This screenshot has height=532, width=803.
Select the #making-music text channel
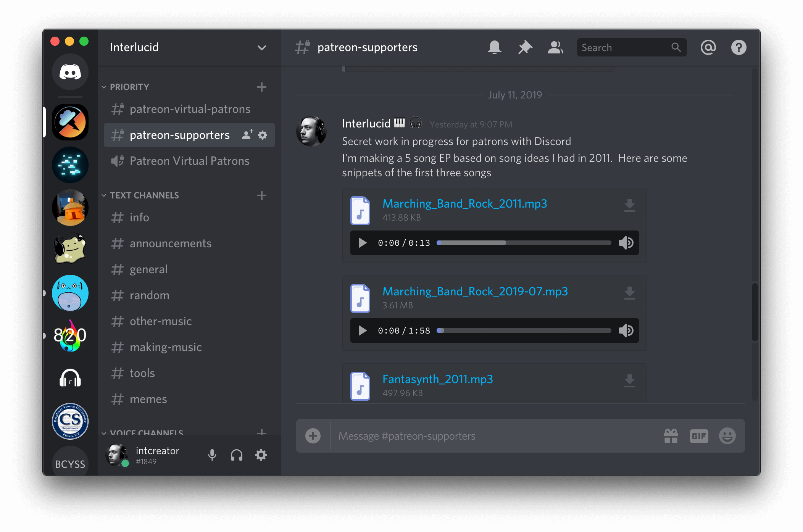(166, 347)
